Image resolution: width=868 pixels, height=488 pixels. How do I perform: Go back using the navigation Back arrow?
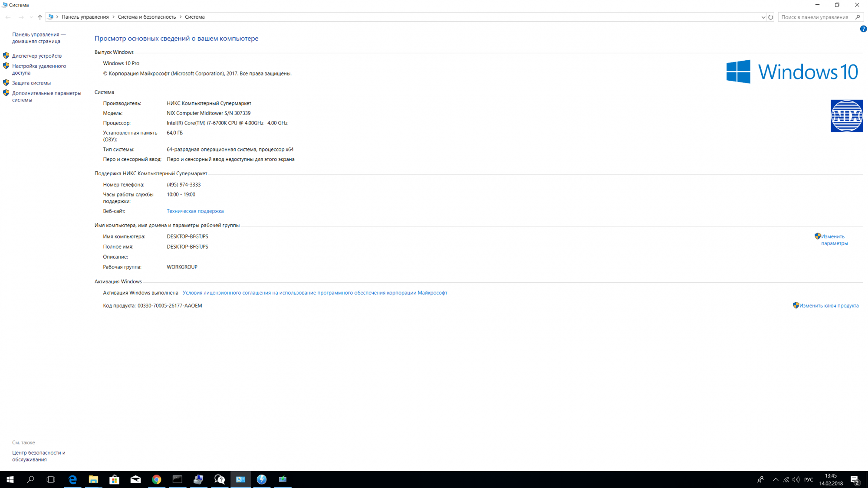pos(8,17)
